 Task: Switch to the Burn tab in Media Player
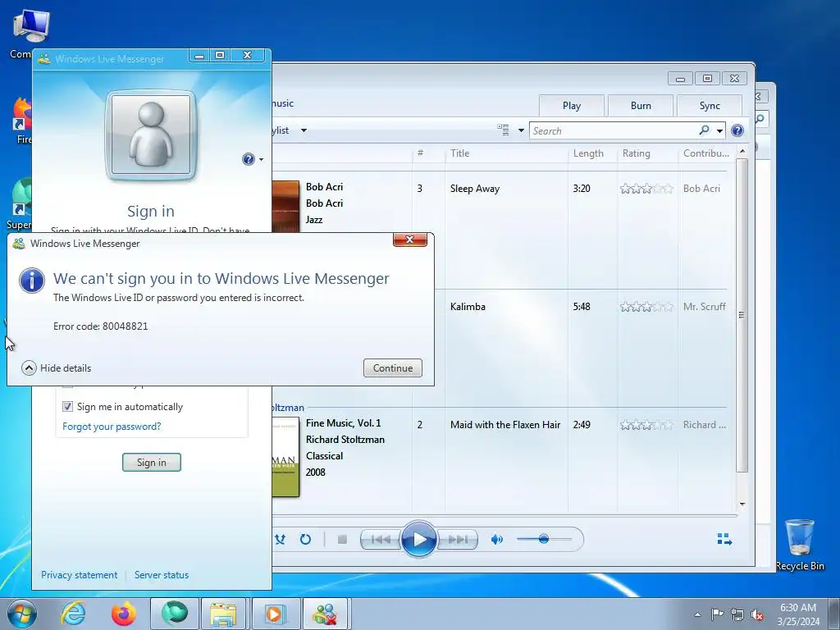click(x=641, y=106)
